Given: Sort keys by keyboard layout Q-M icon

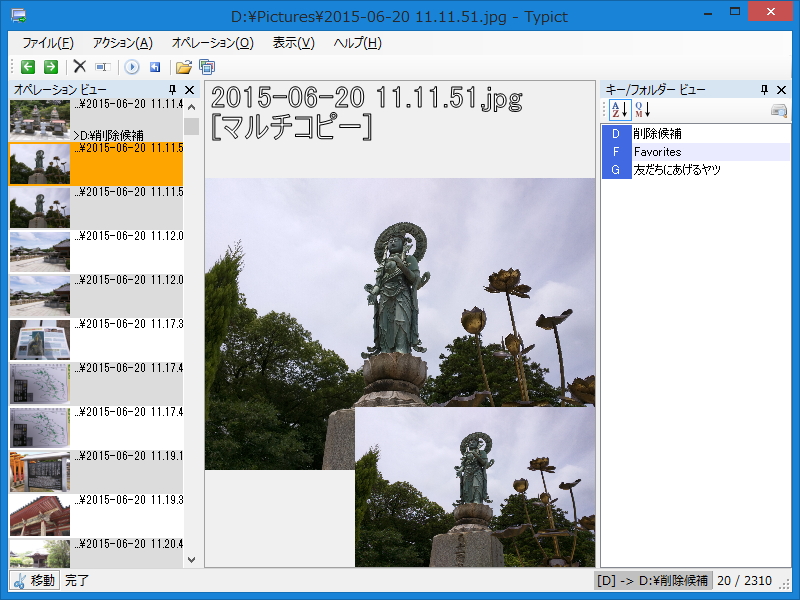Looking at the screenshot, I should click(643, 109).
